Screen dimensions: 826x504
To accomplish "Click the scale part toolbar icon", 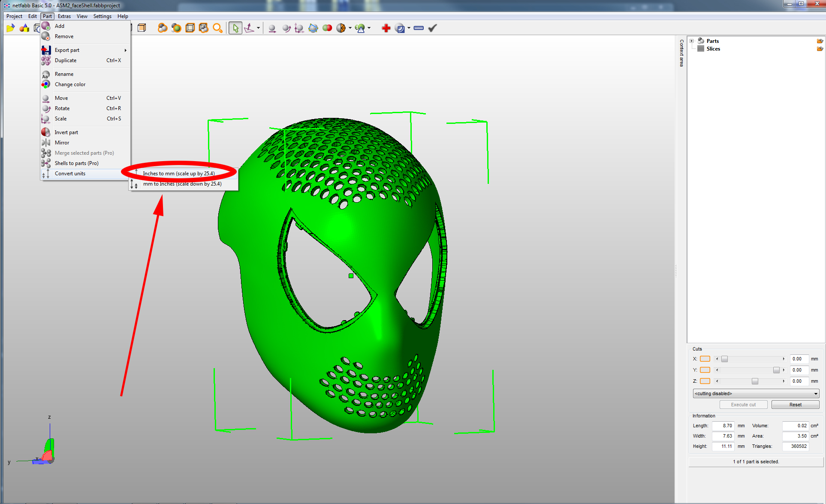I will point(299,28).
